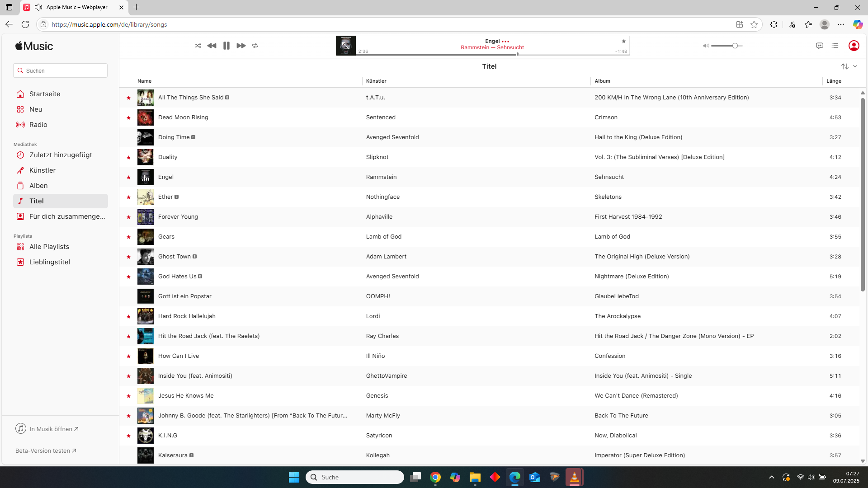Toggle favorite star for Forever Young
Viewport: 868px width, 488px height.
(128, 217)
